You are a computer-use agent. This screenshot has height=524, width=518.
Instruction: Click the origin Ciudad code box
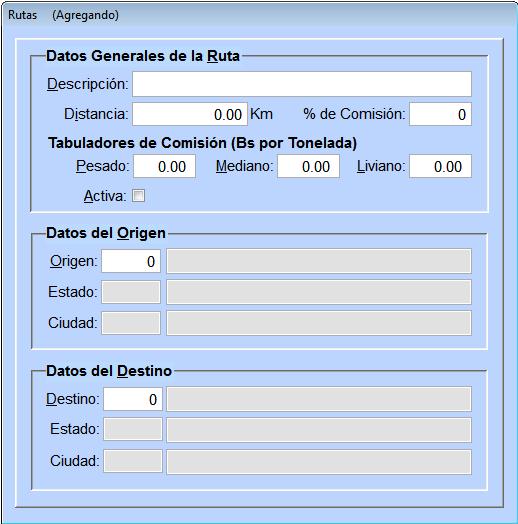tap(131, 323)
